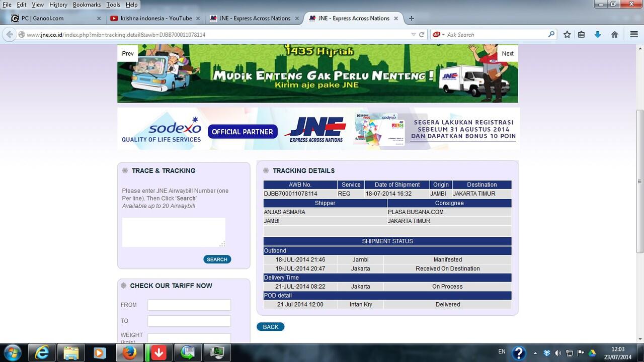The height and width of the screenshot is (362, 644).
Task: Click the red download manager taskbar icon
Action: point(158,352)
